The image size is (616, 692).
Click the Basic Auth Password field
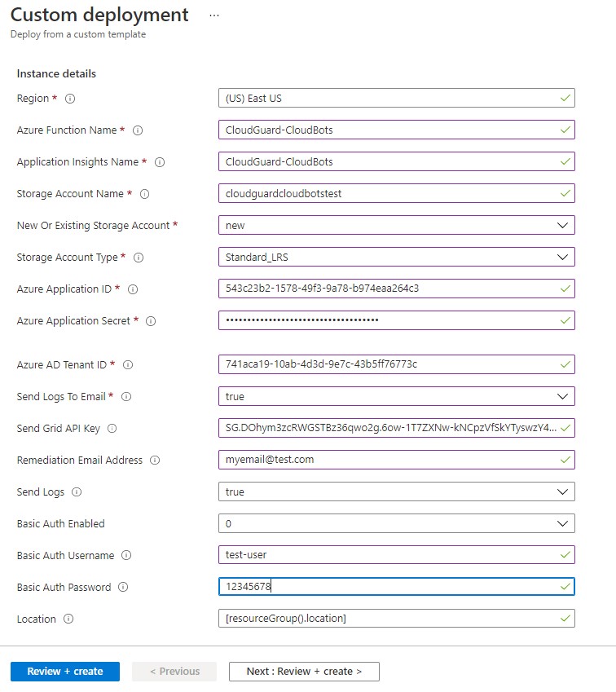396,587
